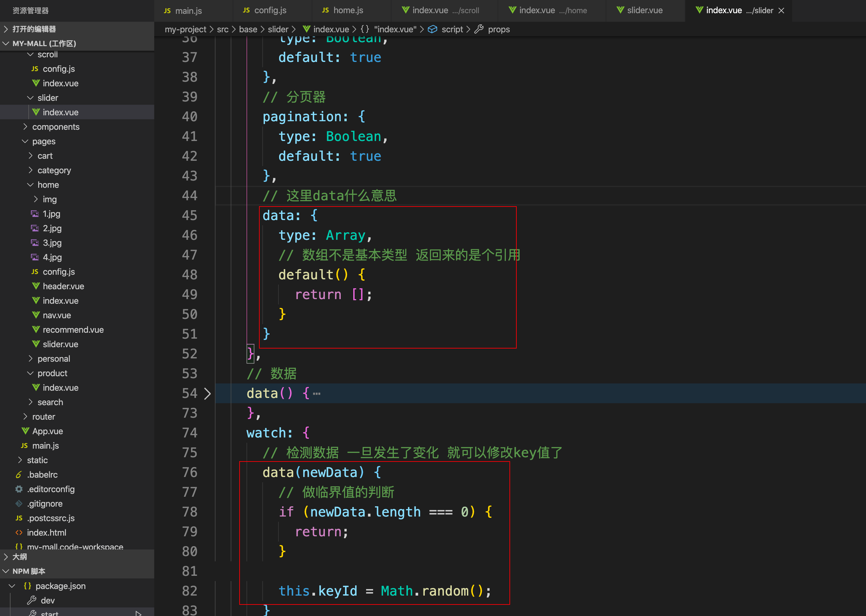The width and height of the screenshot is (866, 616).
Task: Click base in the breadcrumb path
Action: tap(248, 29)
